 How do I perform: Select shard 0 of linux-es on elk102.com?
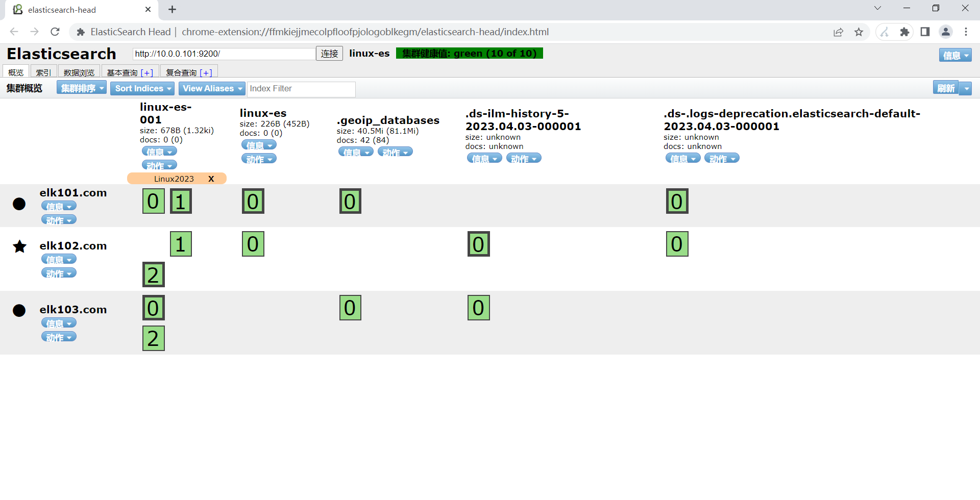253,244
